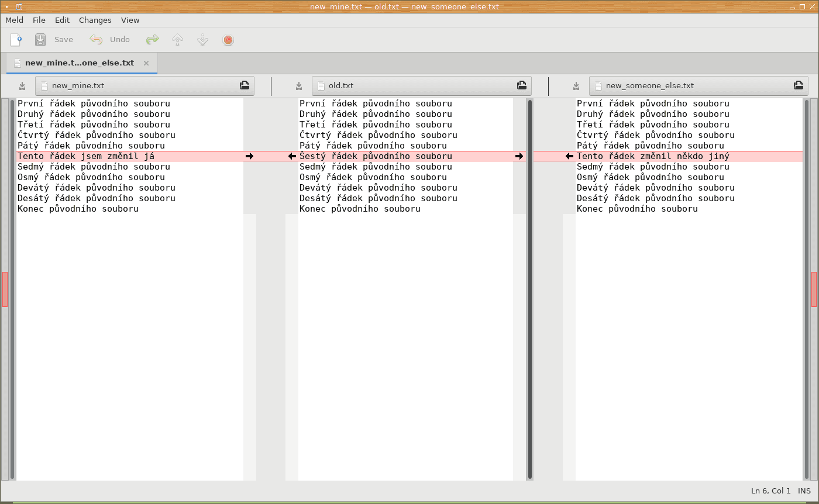The width and height of the screenshot is (819, 504).
Task: Push the old.txt line right into new_someone_else.txt
Action: (x=519, y=156)
